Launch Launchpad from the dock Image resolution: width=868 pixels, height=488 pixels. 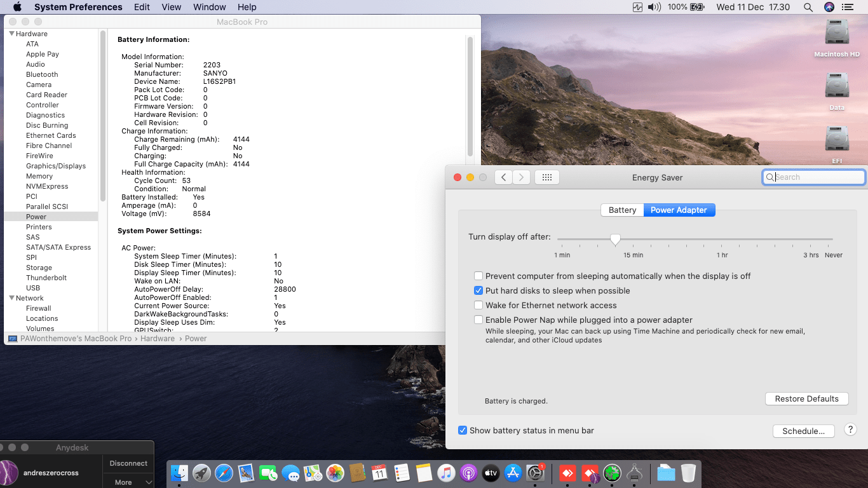click(201, 473)
